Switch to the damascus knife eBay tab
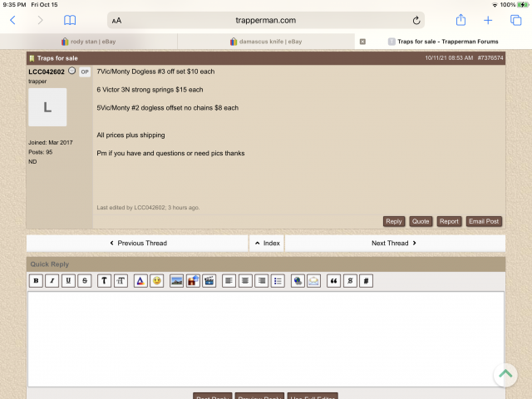This screenshot has height=399, width=532. pyautogui.click(x=266, y=41)
